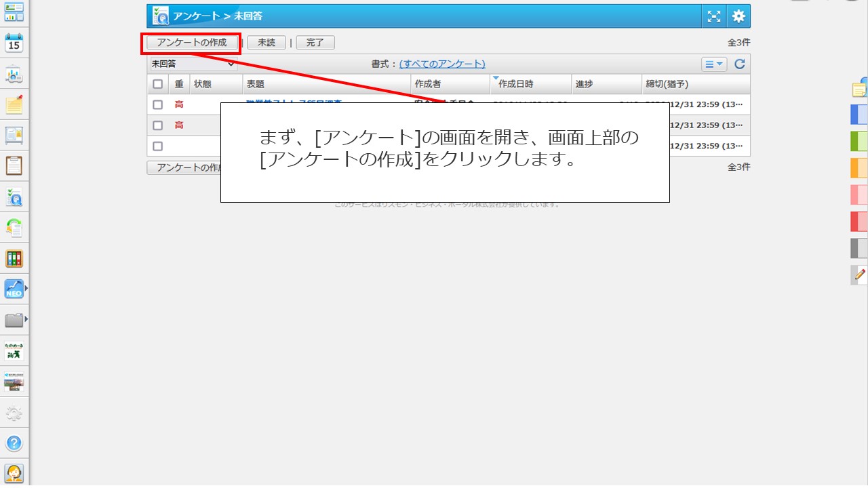Open the colored binders cabinet icon
This screenshot has height=488, width=868.
click(x=14, y=258)
